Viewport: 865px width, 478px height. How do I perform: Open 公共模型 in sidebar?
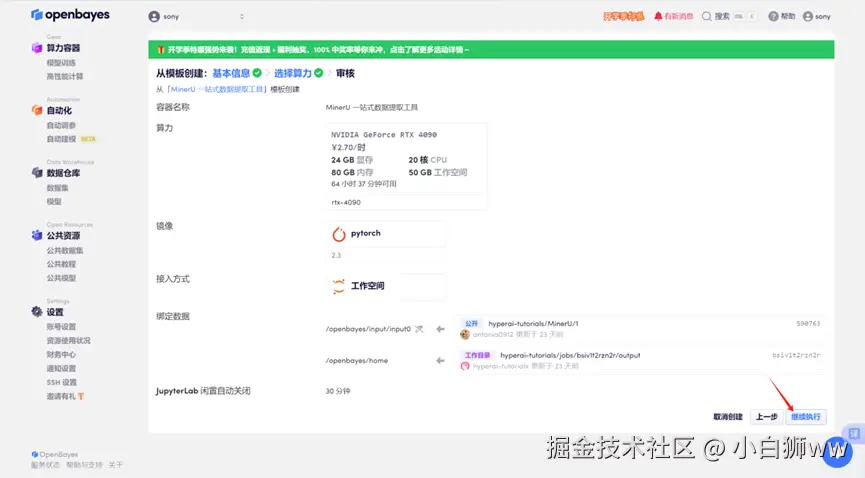click(61, 278)
